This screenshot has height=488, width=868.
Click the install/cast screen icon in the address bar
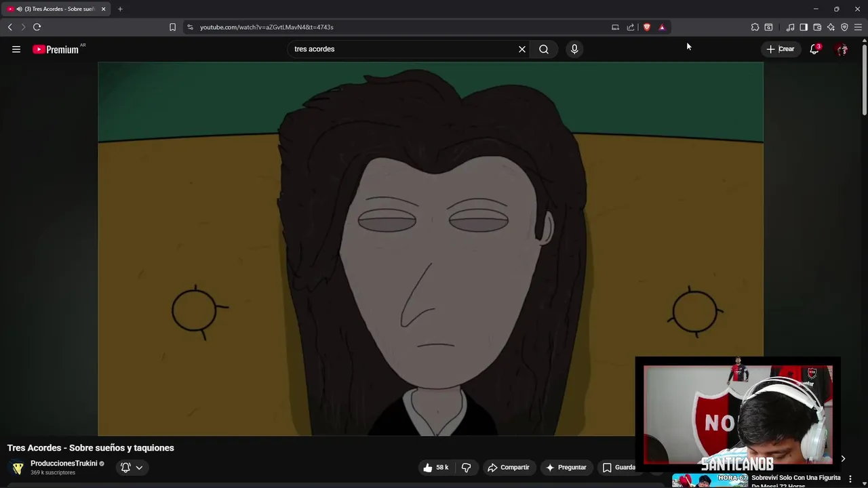click(x=615, y=27)
